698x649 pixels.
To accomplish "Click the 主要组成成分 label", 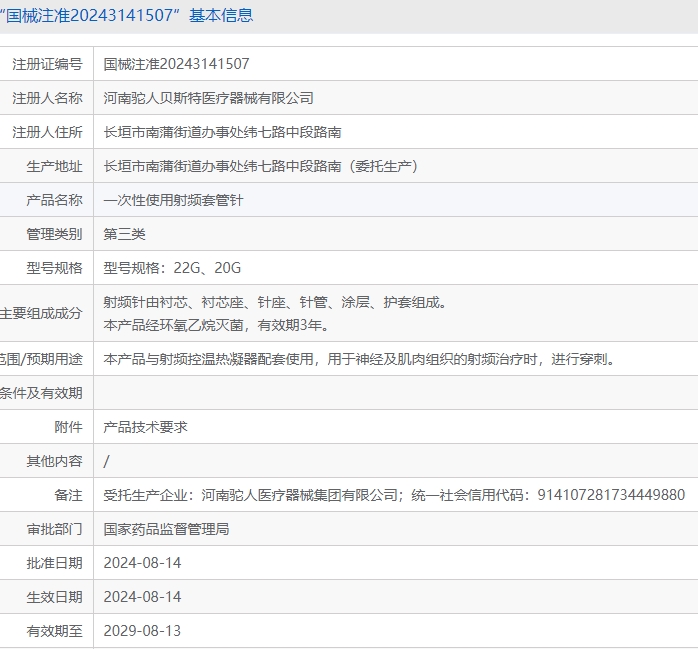I will [x=41, y=313].
